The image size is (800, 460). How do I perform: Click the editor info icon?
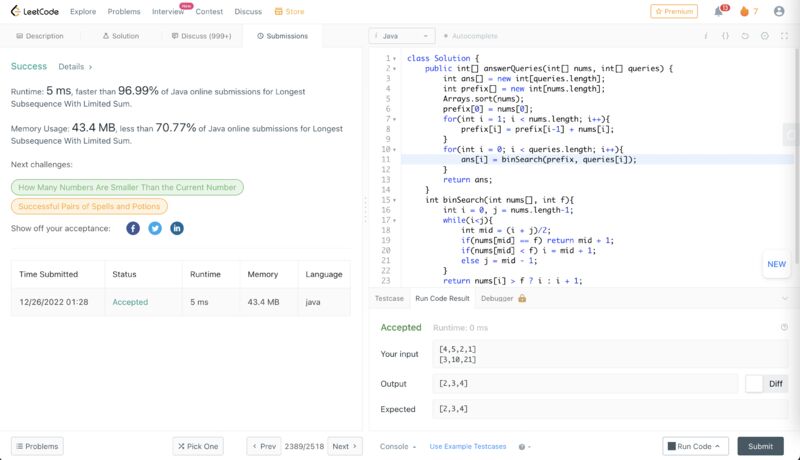[706, 36]
